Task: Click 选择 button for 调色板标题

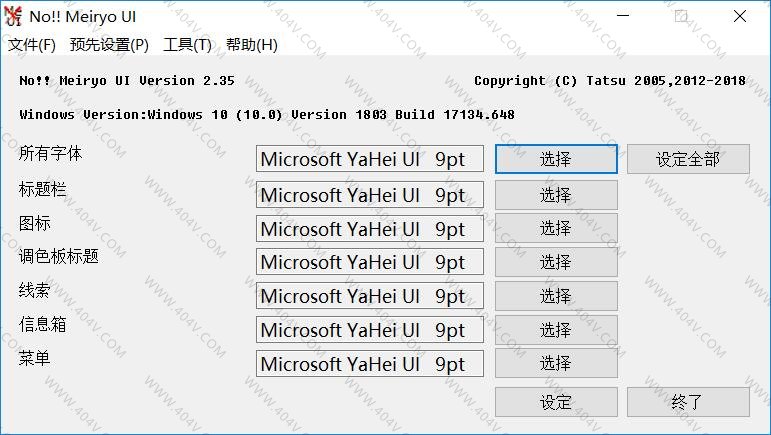Action: [556, 263]
